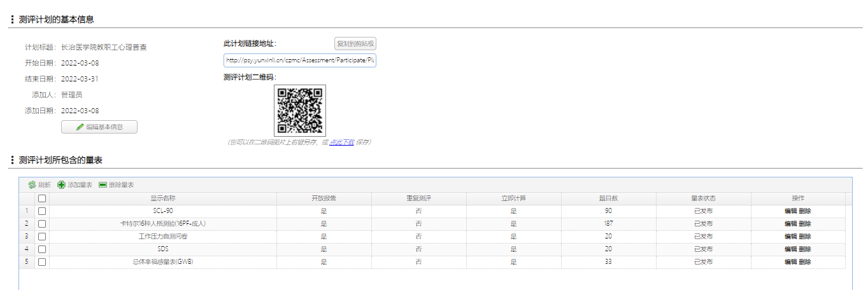Click 复制到剪贴板 button
Viewport: 868px width, 290px height.
(x=355, y=44)
